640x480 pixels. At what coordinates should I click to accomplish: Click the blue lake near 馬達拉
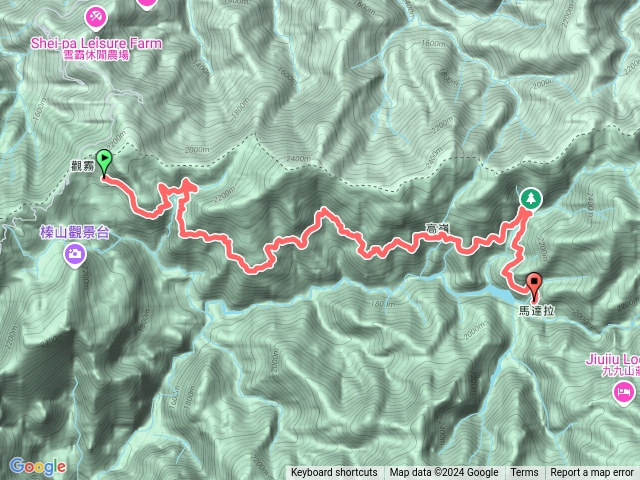pyautogui.click(x=494, y=292)
